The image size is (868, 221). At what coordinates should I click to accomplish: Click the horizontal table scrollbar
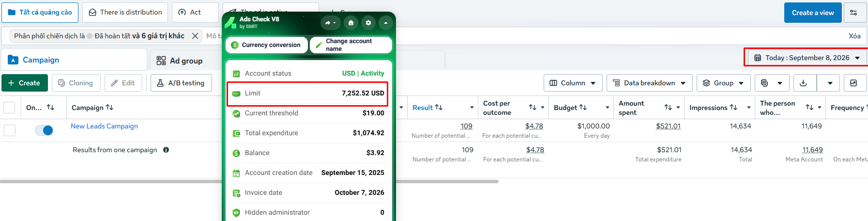tap(249, 182)
